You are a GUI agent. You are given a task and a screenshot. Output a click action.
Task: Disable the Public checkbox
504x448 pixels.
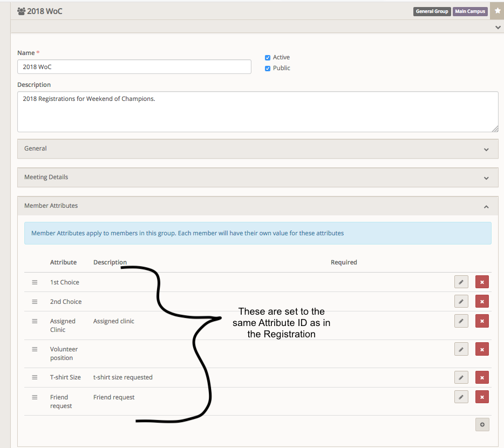click(267, 68)
